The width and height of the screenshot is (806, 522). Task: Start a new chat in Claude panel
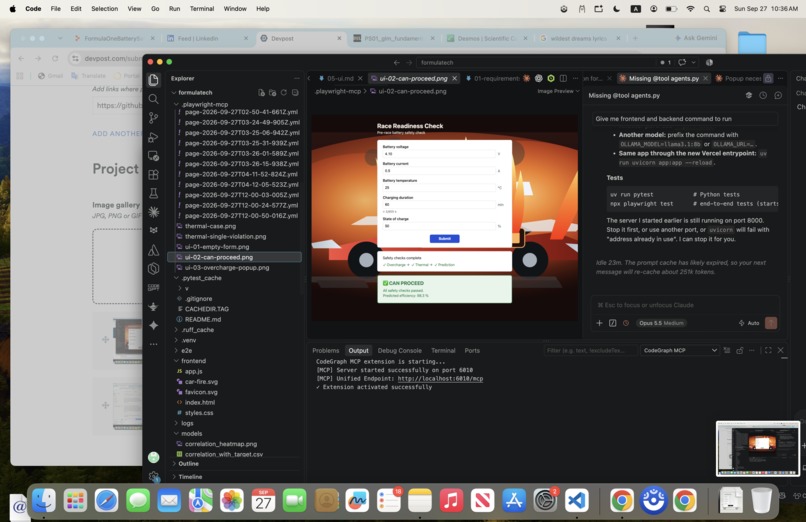coord(778,96)
